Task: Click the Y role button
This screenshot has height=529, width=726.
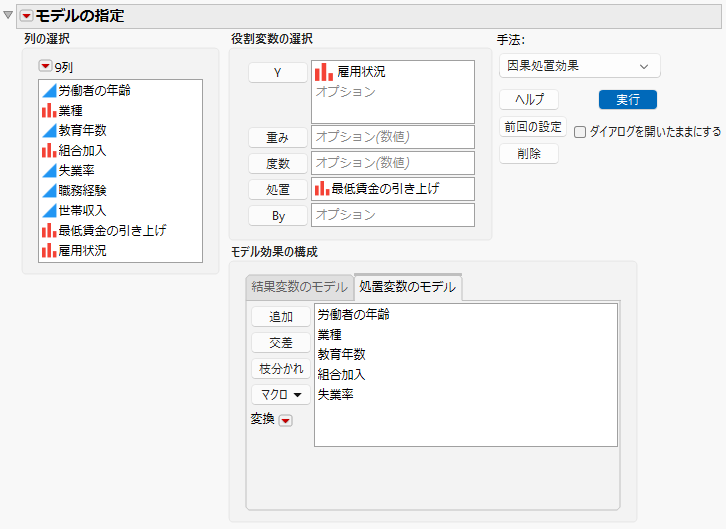Action: point(278,73)
